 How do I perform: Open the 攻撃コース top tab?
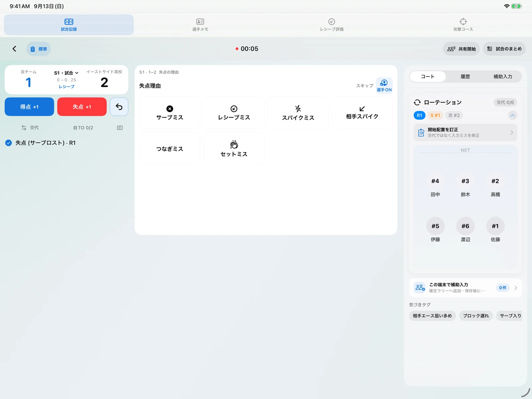click(x=463, y=25)
